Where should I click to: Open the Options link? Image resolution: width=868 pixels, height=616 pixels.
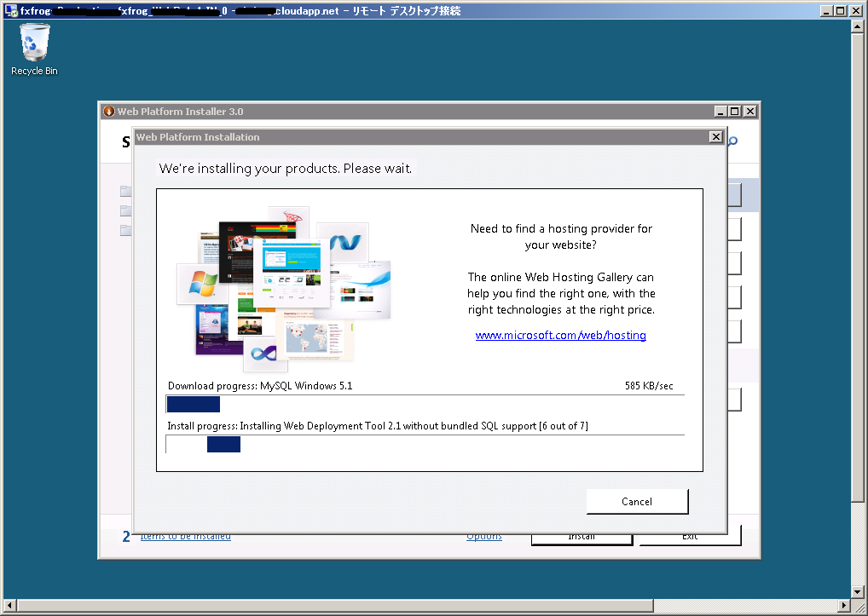pos(483,537)
